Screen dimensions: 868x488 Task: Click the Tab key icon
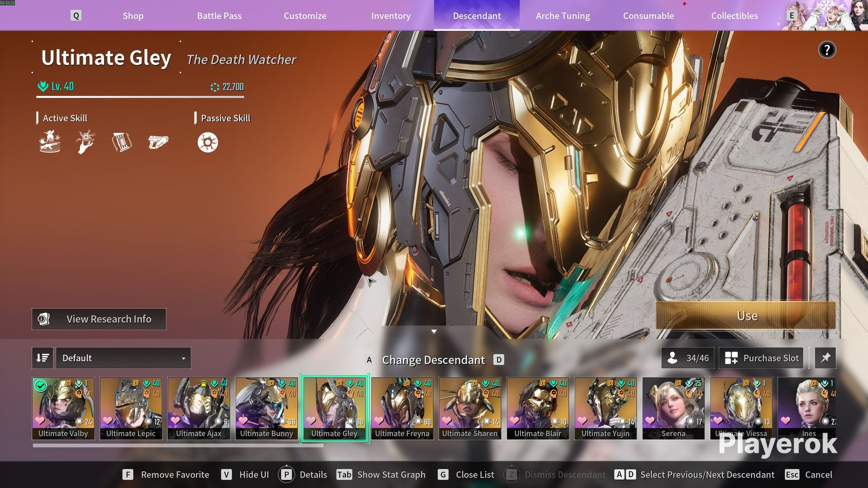click(x=344, y=474)
